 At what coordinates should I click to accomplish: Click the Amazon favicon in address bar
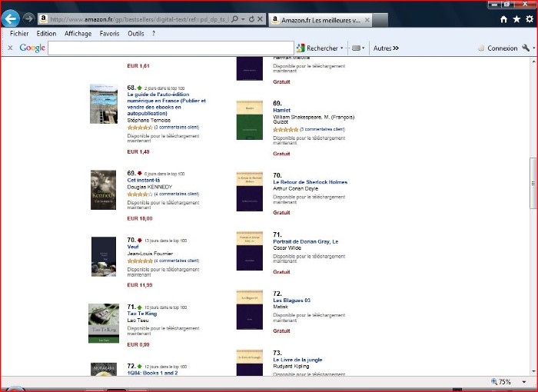(43, 19)
